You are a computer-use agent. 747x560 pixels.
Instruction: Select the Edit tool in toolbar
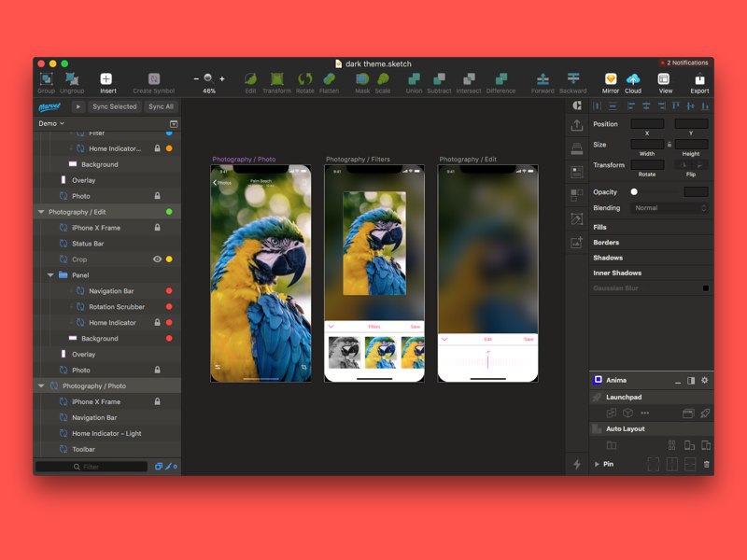coord(250,78)
